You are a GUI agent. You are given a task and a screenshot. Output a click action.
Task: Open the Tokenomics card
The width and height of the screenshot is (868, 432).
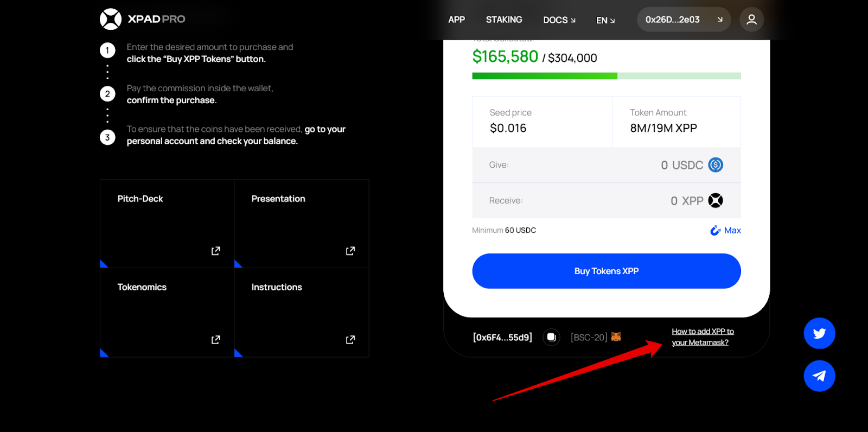[167, 313]
